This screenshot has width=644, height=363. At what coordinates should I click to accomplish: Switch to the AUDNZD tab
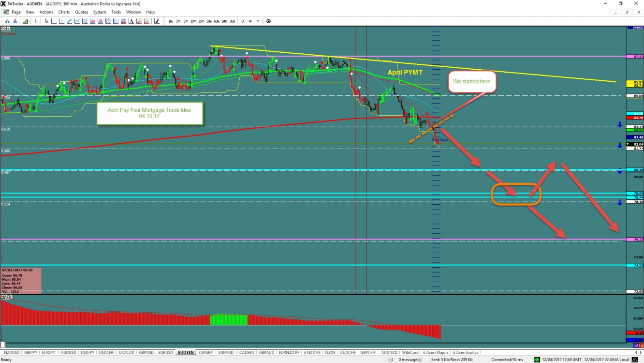click(389, 352)
